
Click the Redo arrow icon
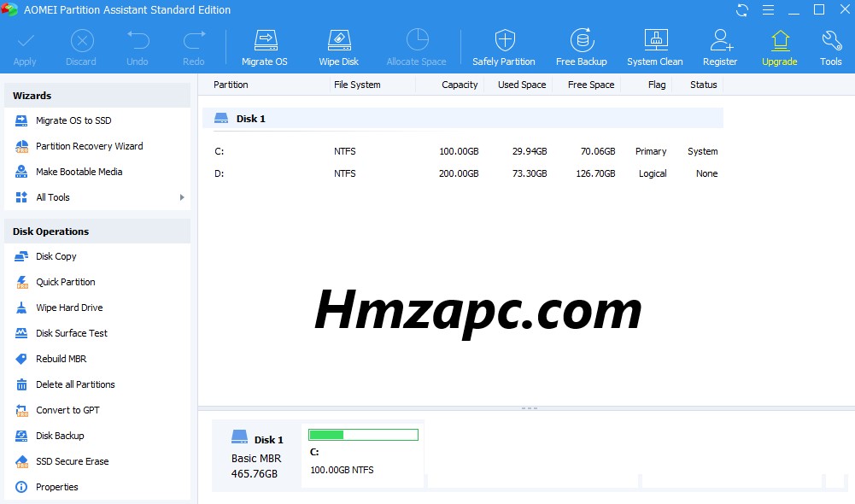click(x=194, y=41)
